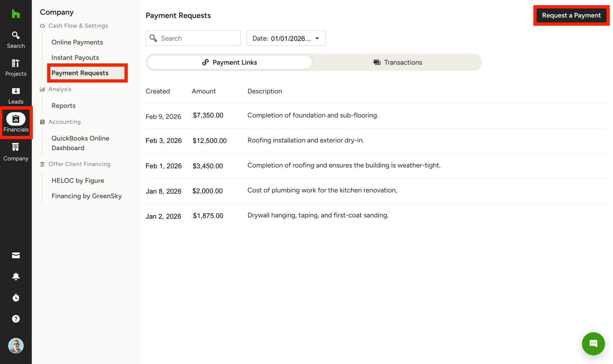
Task: Click the Analysis chart icon
Action: pyautogui.click(x=42, y=89)
